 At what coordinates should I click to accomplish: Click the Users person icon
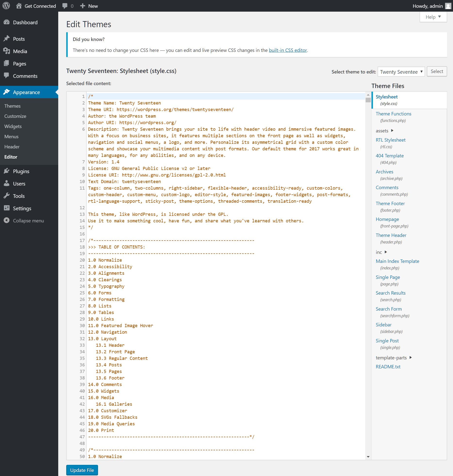[7, 184]
